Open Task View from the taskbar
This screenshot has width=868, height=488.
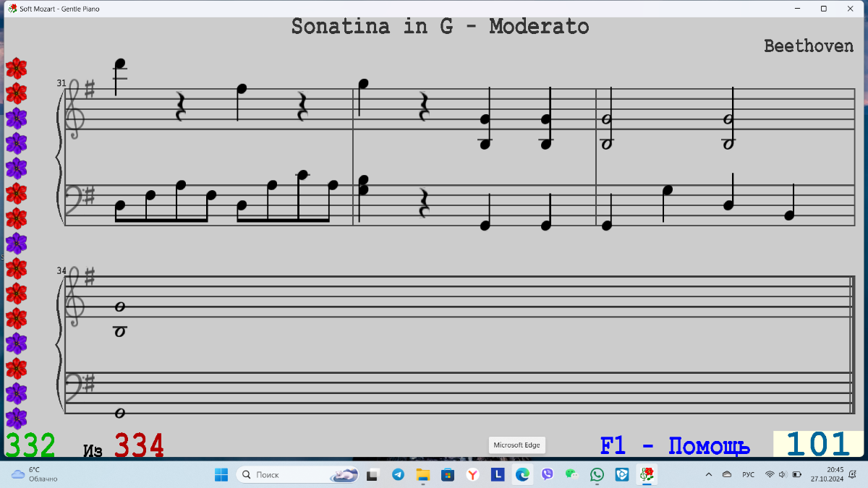pos(373,474)
